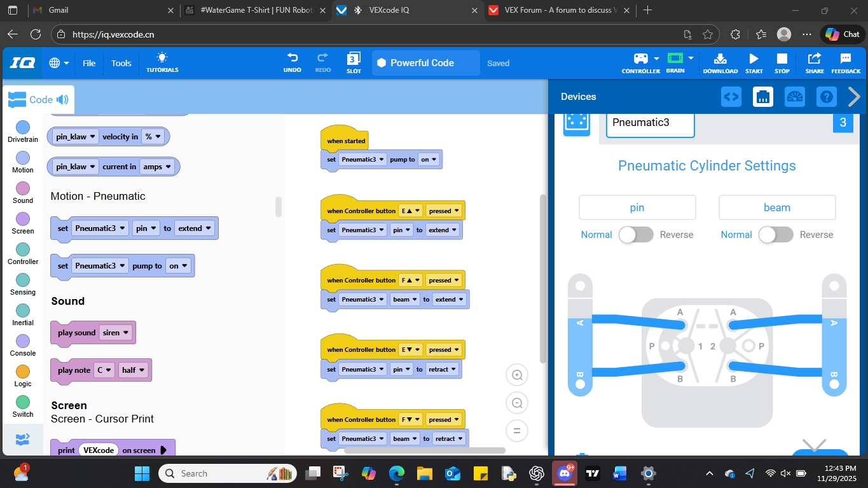
Task: Open the Help question mark icon
Action: click(826, 97)
